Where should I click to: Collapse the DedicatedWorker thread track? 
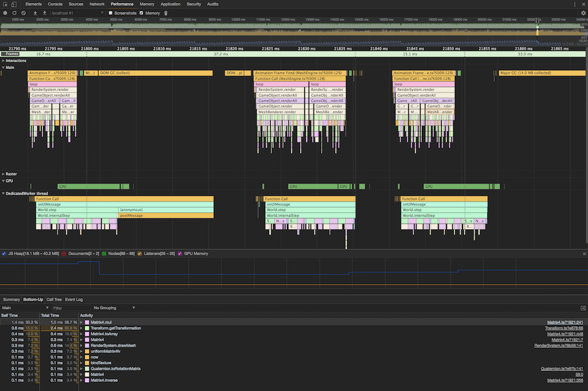(3, 194)
